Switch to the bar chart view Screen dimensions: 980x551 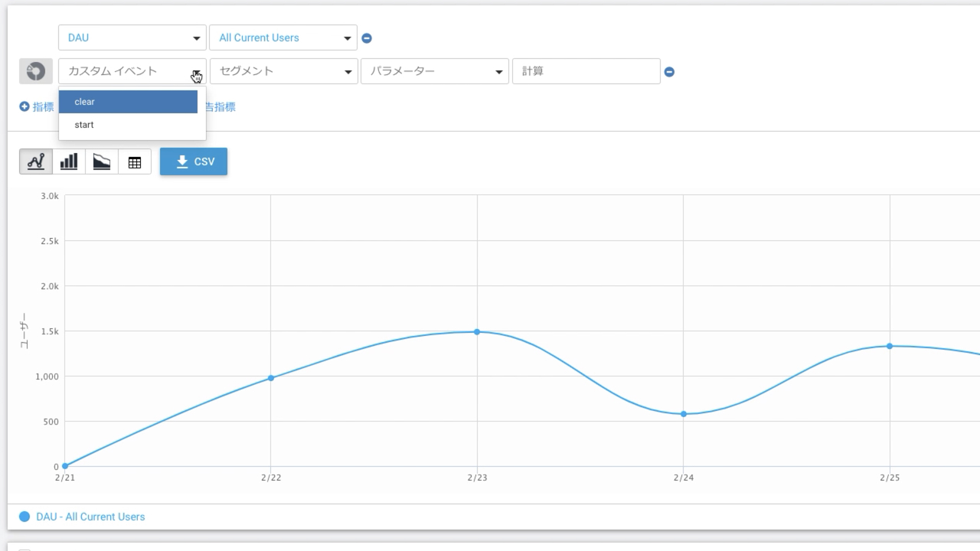click(69, 161)
